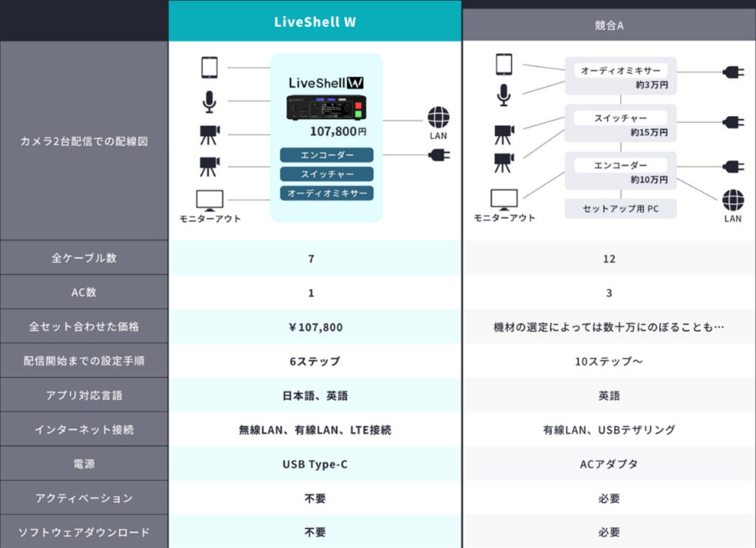The image size is (756, 548).
Task: Click the モニターアウト label under 競合A
Action: tap(504, 218)
